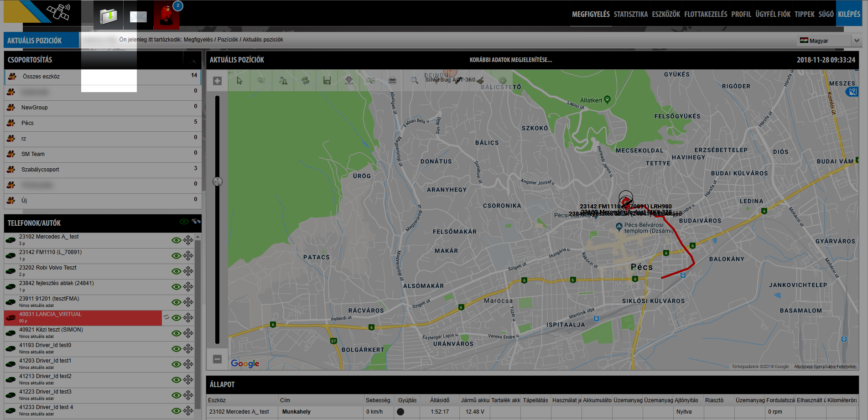Click the map zoom slider handle
868x420 pixels.
pyautogui.click(x=218, y=181)
